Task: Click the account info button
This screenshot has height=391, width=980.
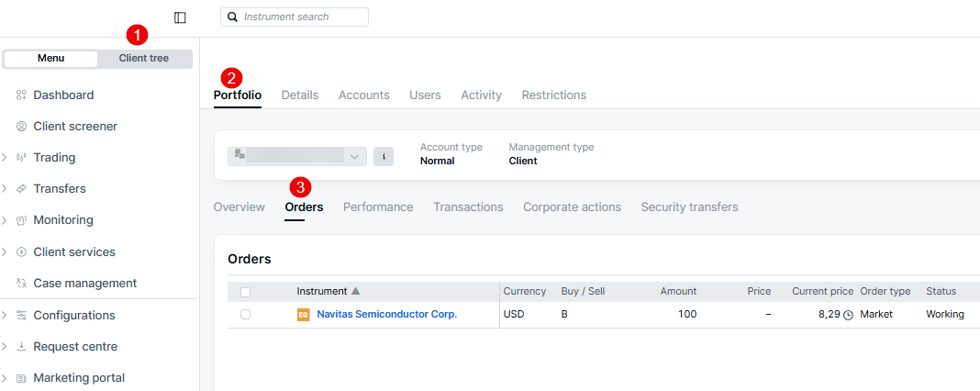Action: [x=384, y=157]
